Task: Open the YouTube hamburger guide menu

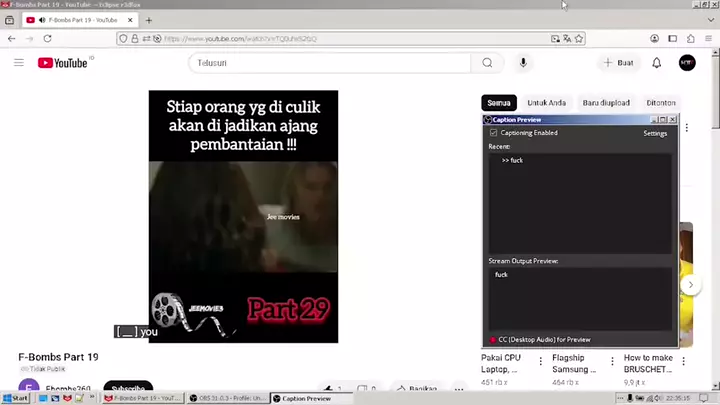Action: point(18,63)
